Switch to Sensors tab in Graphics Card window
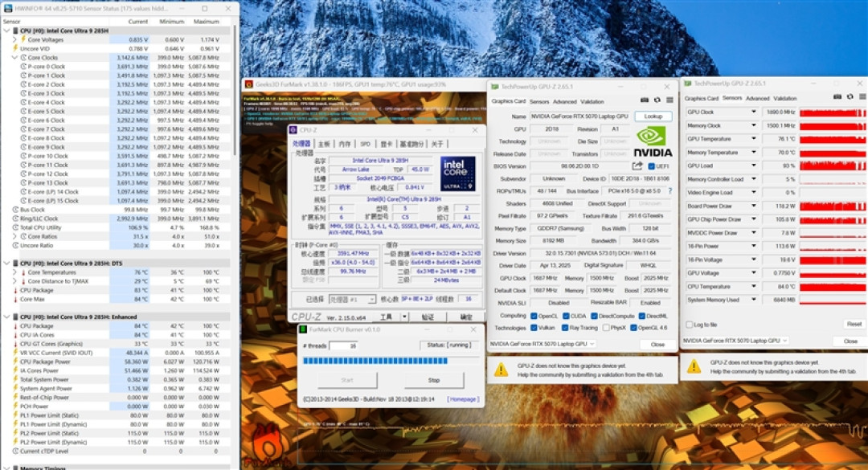868x470 pixels. (x=539, y=102)
